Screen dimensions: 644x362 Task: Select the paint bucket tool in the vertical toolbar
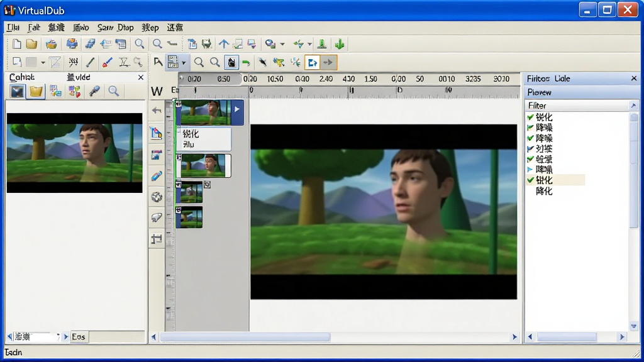(157, 133)
